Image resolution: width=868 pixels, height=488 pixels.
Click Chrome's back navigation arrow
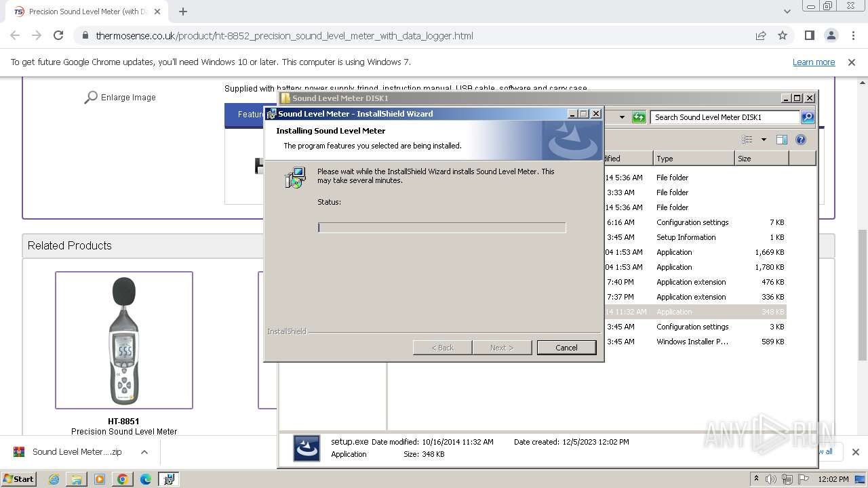click(15, 36)
